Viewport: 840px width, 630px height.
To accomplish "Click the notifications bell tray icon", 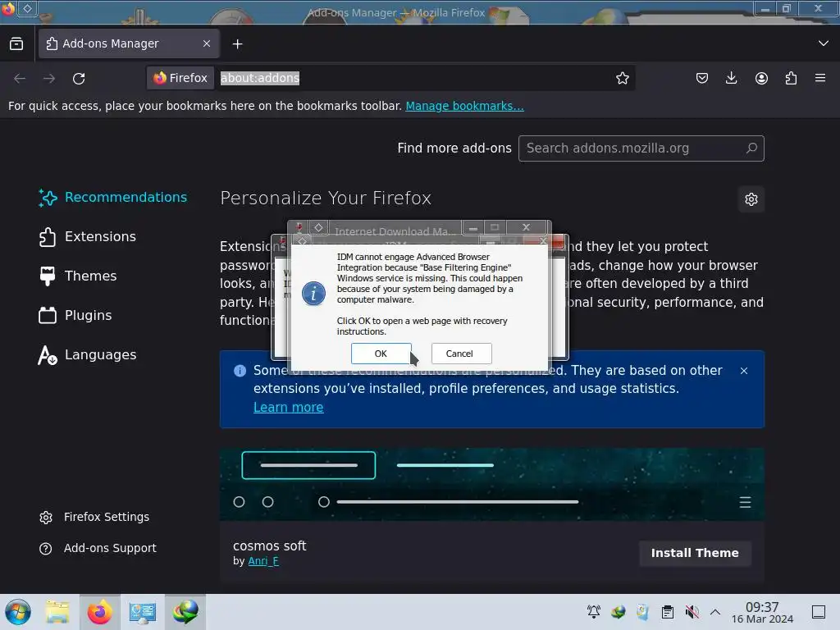I will [594, 612].
